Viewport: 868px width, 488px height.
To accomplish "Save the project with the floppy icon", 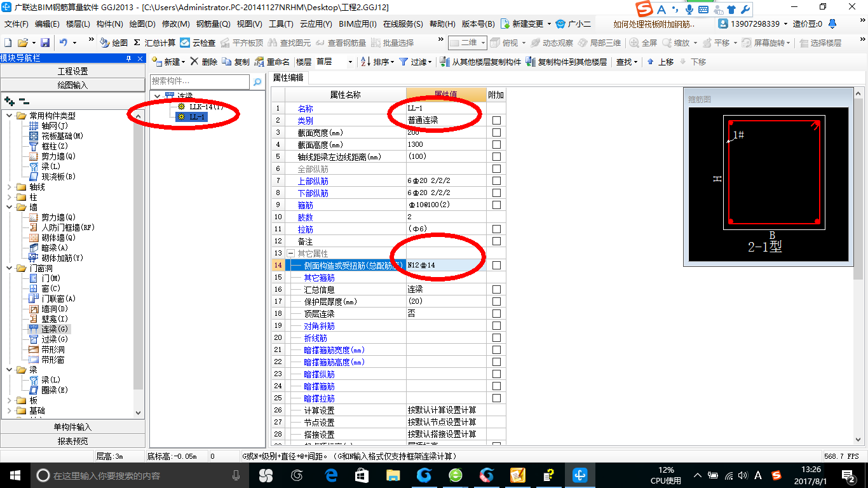I will (45, 43).
